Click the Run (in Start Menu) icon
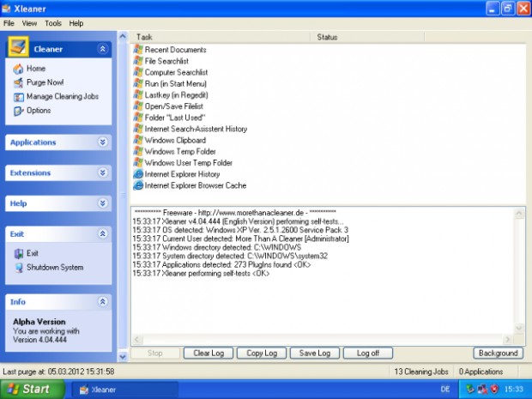Screen dimensions: 532x399 click(138, 83)
